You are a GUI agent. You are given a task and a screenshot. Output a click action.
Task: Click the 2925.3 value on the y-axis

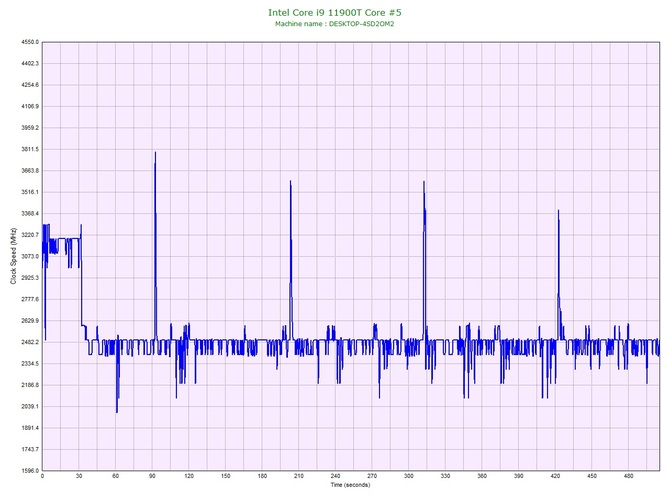30,278
